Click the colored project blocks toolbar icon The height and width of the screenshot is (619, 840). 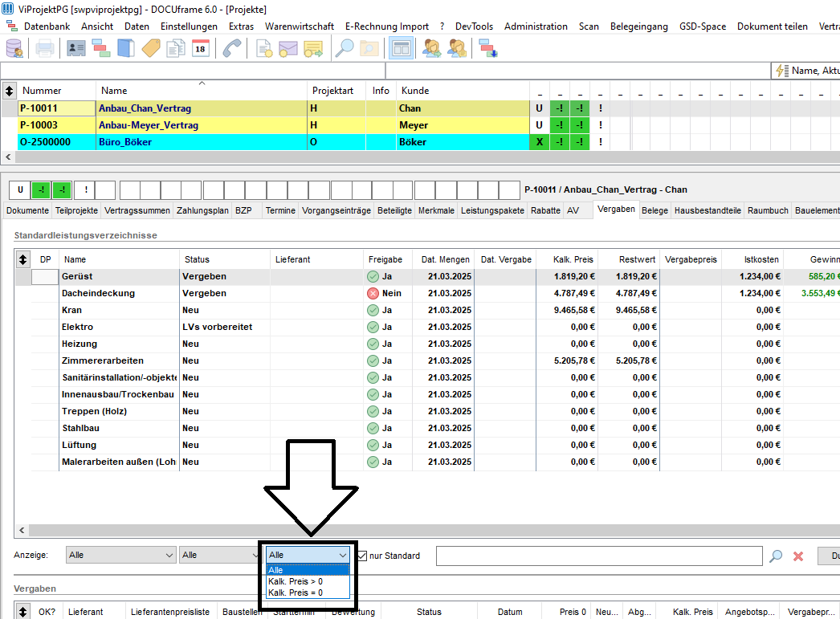100,49
